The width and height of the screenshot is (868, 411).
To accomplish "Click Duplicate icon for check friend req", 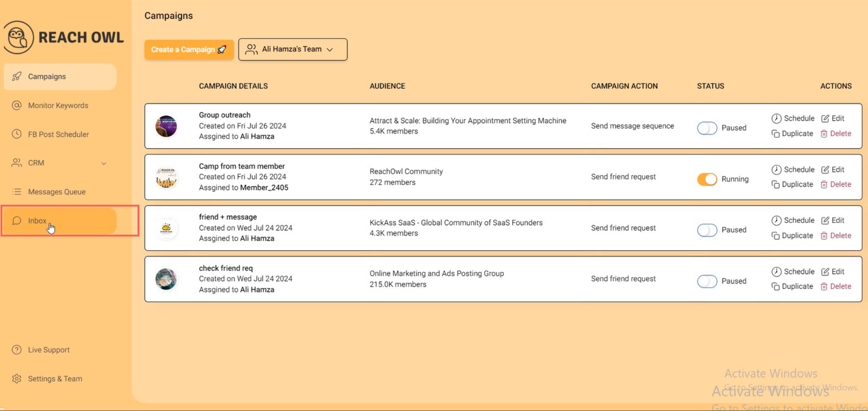I will (775, 286).
